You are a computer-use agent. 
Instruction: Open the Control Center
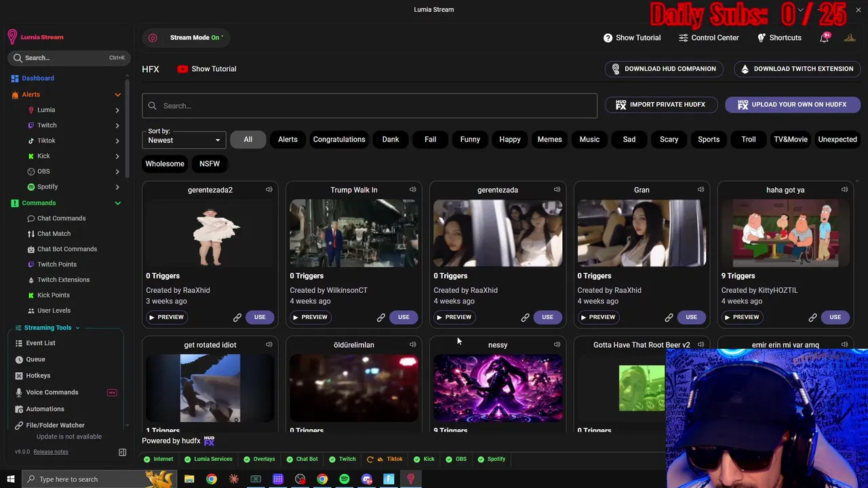(709, 37)
